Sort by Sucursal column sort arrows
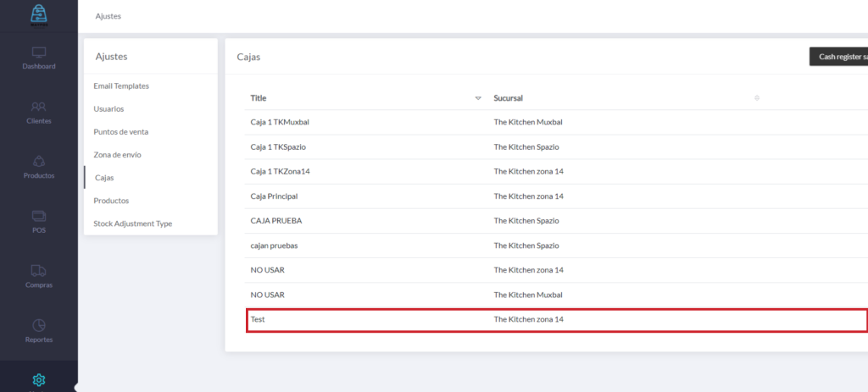Viewport: 868px width, 392px height. click(x=756, y=98)
